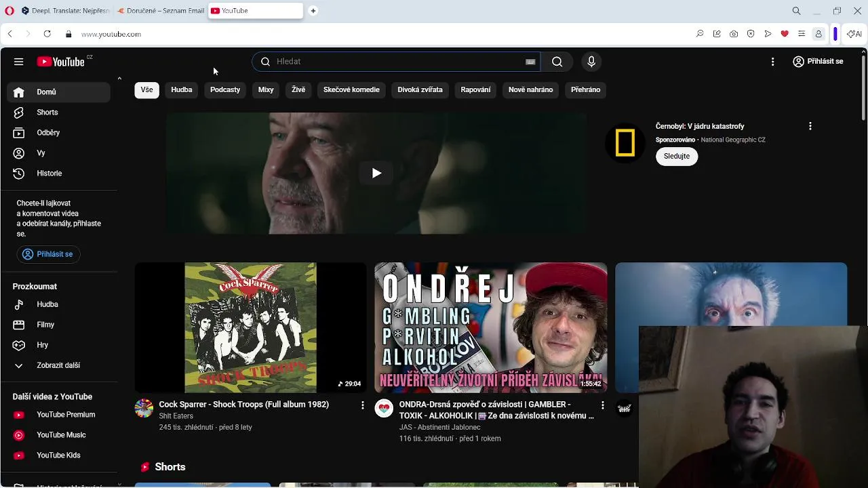
Task: Click sidebar Přihlásit se sign-in button
Action: coord(48,254)
